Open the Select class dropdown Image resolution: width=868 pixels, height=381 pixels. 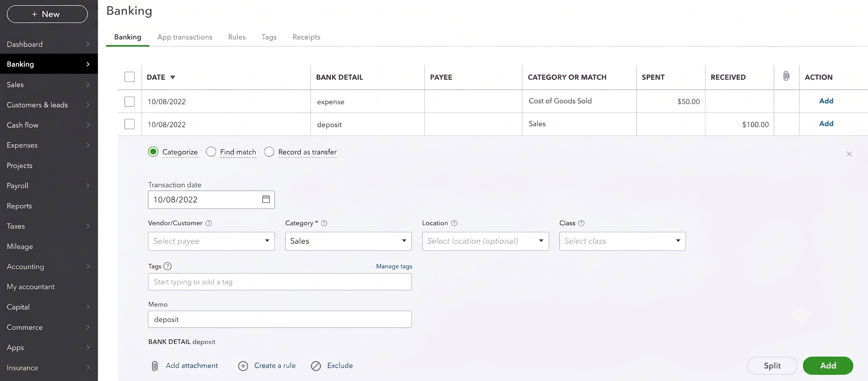(x=622, y=241)
